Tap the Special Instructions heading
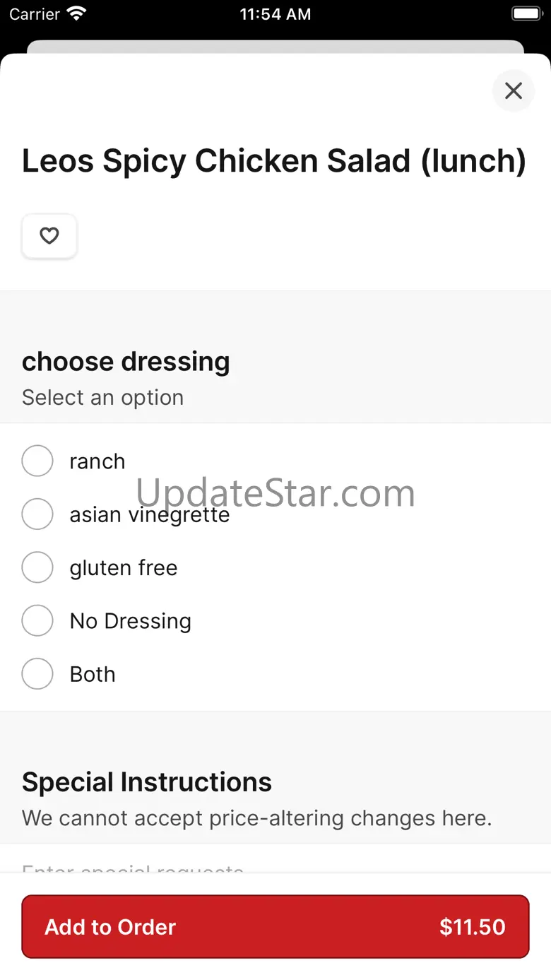Screen dimensions: 551x980 tap(147, 782)
